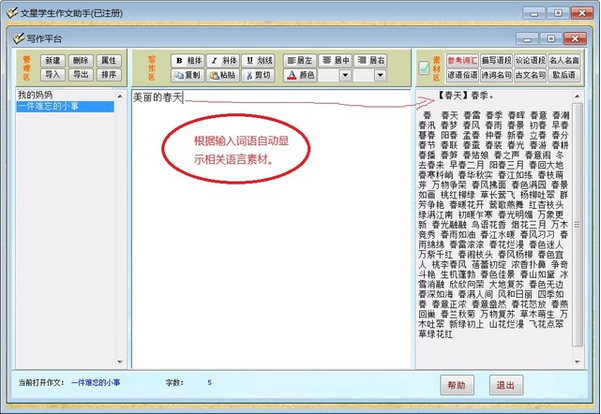
Task: Align text right with 居右
Action: click(x=371, y=60)
